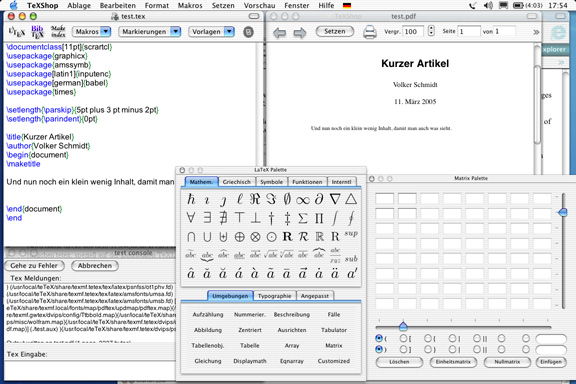The image size is (576, 384).
Task: Click the Gehe zu Fehler button
Action: [x=34, y=265]
